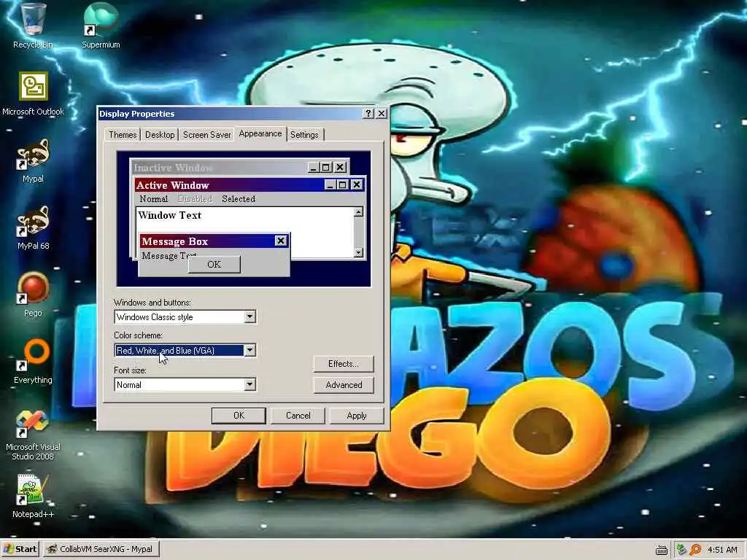Click the Effects... button

(x=344, y=364)
